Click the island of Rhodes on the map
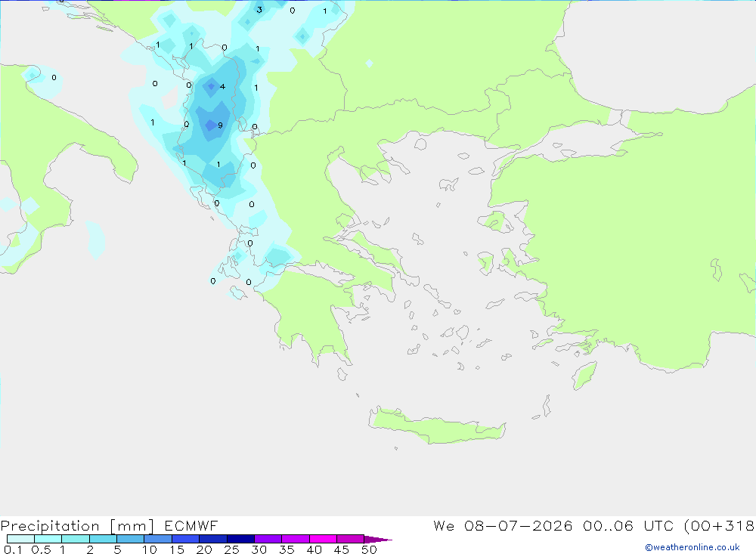Screen dimensions: 756x554 (584, 375)
